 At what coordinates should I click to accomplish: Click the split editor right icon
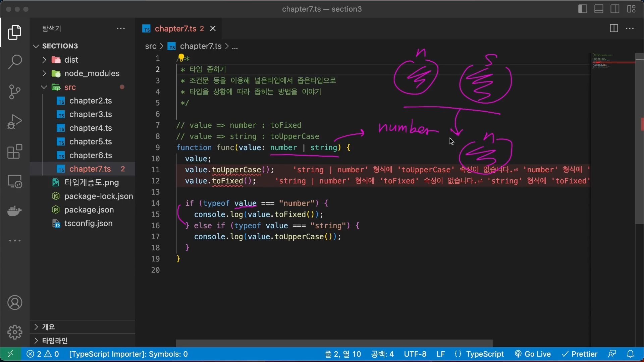pyautogui.click(x=614, y=28)
